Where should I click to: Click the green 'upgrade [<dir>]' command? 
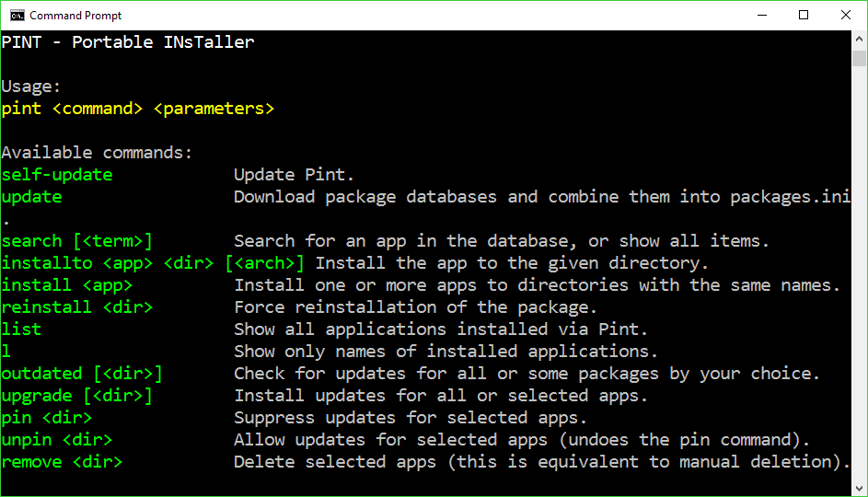click(77, 396)
